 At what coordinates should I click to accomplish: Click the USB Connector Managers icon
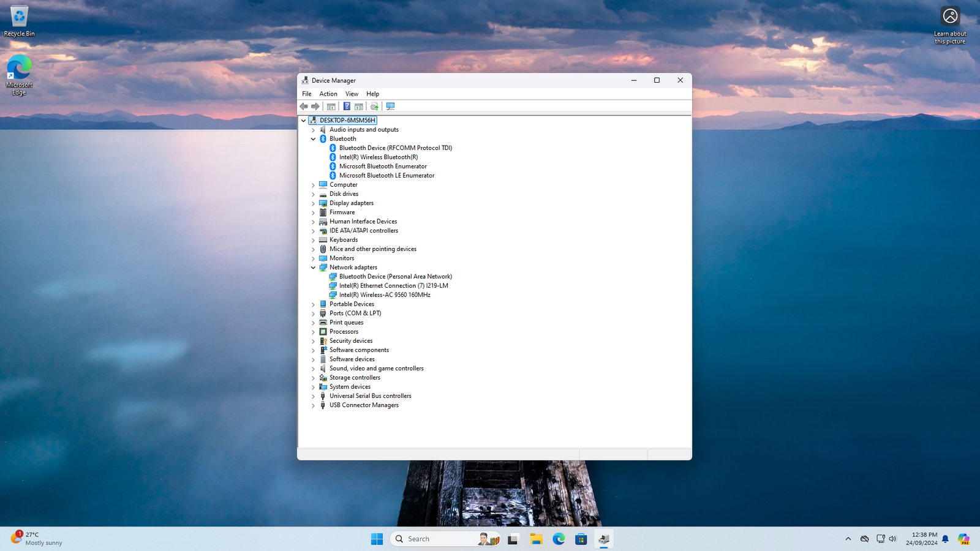(323, 405)
